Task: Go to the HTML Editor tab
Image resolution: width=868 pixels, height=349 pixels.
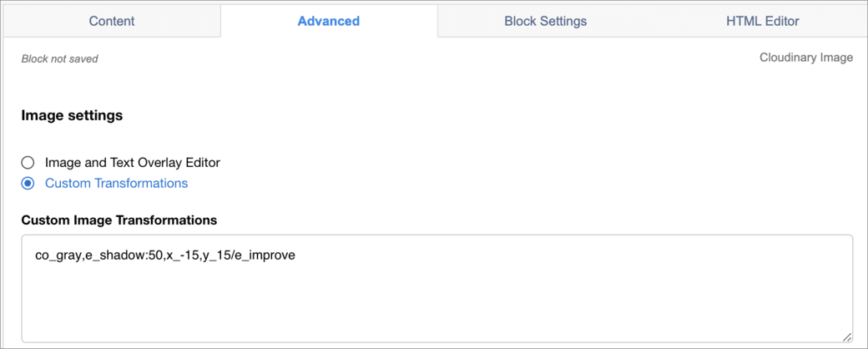Action: (762, 21)
